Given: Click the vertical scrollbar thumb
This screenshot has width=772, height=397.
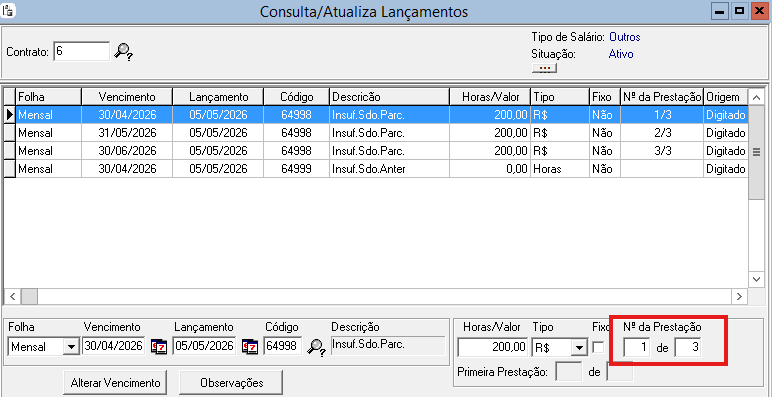Looking at the screenshot, I should [x=756, y=153].
